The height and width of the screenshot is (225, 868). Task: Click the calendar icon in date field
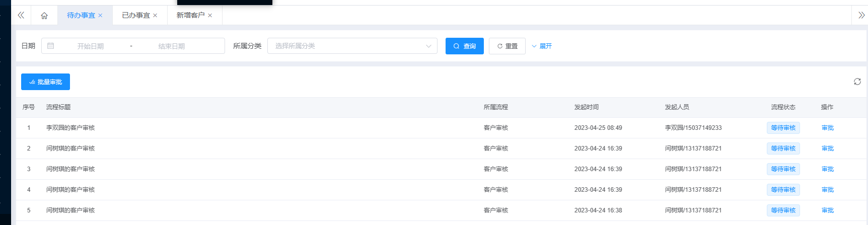pyautogui.click(x=51, y=46)
